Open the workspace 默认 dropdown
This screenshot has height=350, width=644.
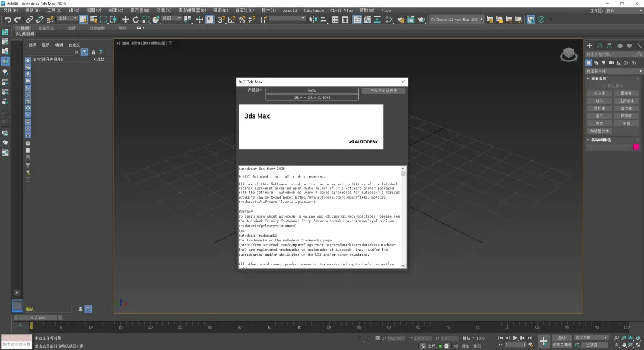point(624,10)
